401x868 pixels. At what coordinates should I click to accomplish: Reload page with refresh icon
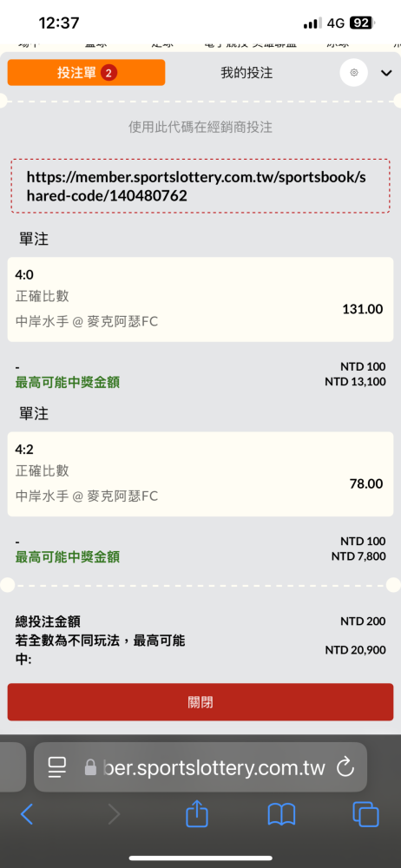(345, 766)
